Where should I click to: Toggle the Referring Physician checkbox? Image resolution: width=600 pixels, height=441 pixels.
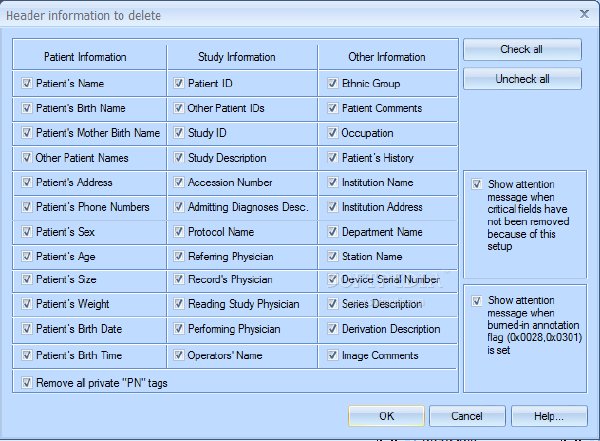click(179, 256)
